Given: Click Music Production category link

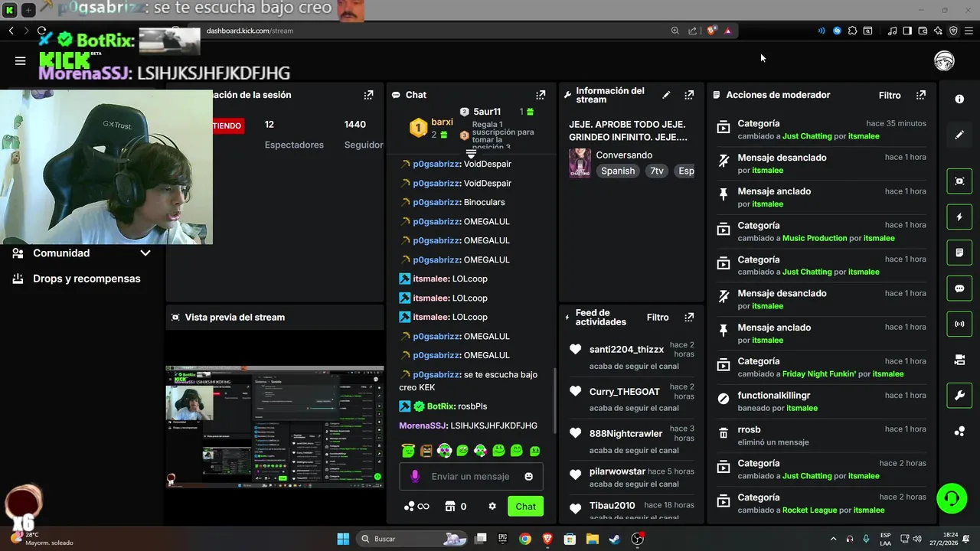Looking at the screenshot, I should coord(815,238).
